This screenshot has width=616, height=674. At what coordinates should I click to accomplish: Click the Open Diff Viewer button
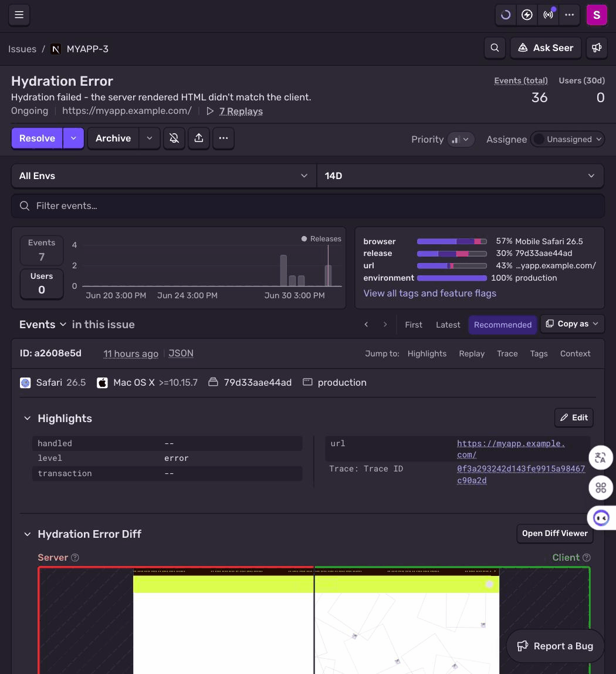click(x=555, y=533)
